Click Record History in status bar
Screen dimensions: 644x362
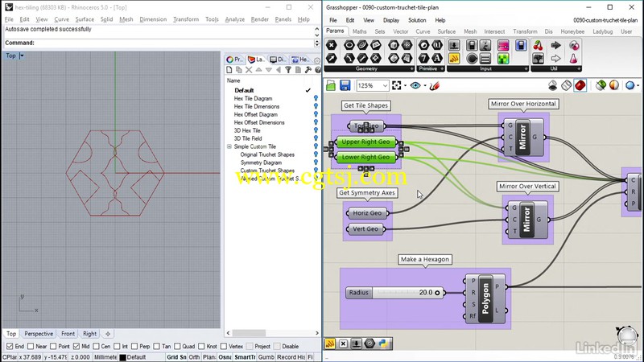pyautogui.click(x=291, y=357)
